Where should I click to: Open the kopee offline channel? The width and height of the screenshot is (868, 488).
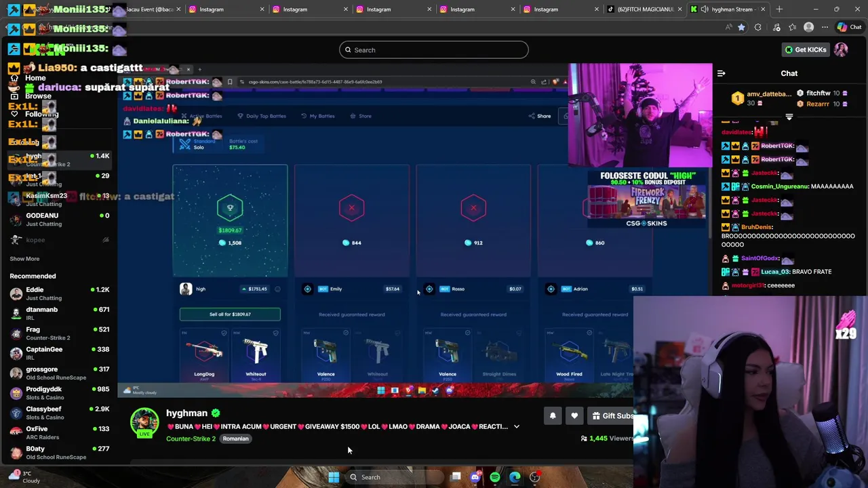tap(59, 240)
